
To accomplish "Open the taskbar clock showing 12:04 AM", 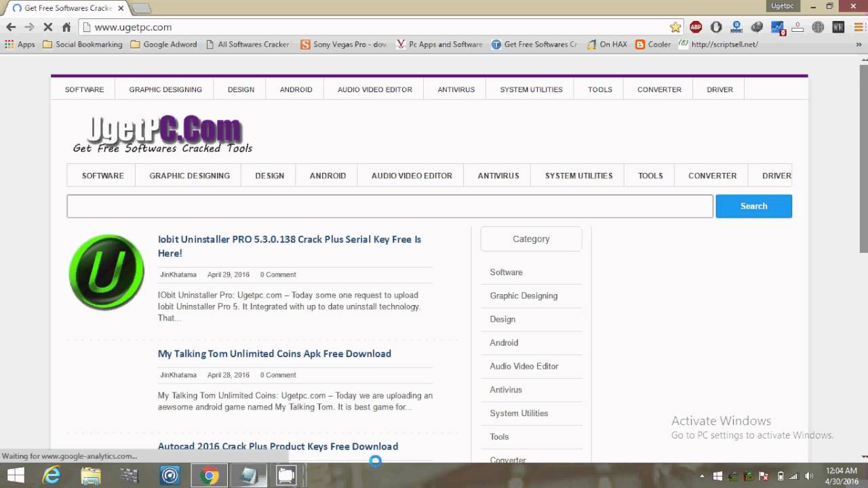I will tap(842, 476).
